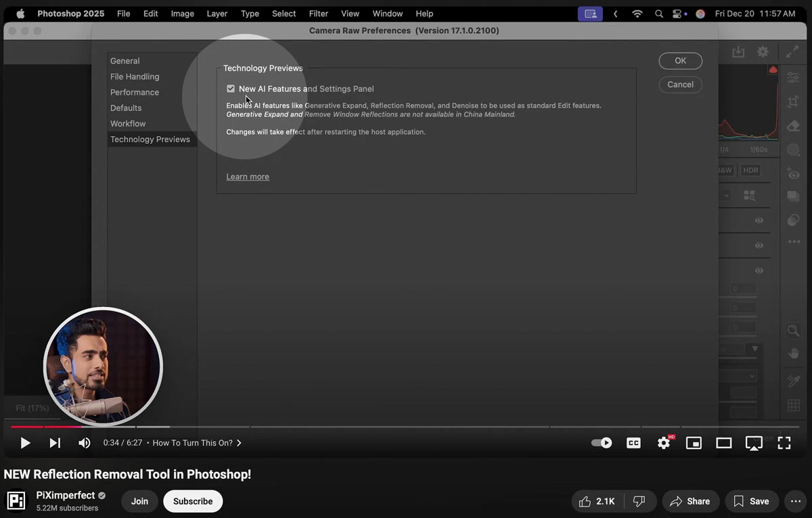Viewport: 812px width, 518px height.
Task: Open the Learn more link
Action: click(x=248, y=176)
